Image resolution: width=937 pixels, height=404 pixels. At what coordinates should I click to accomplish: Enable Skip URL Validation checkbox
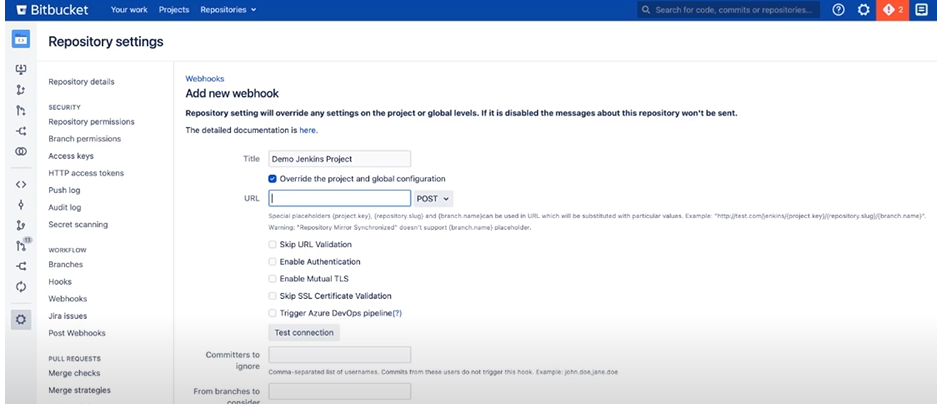click(272, 244)
